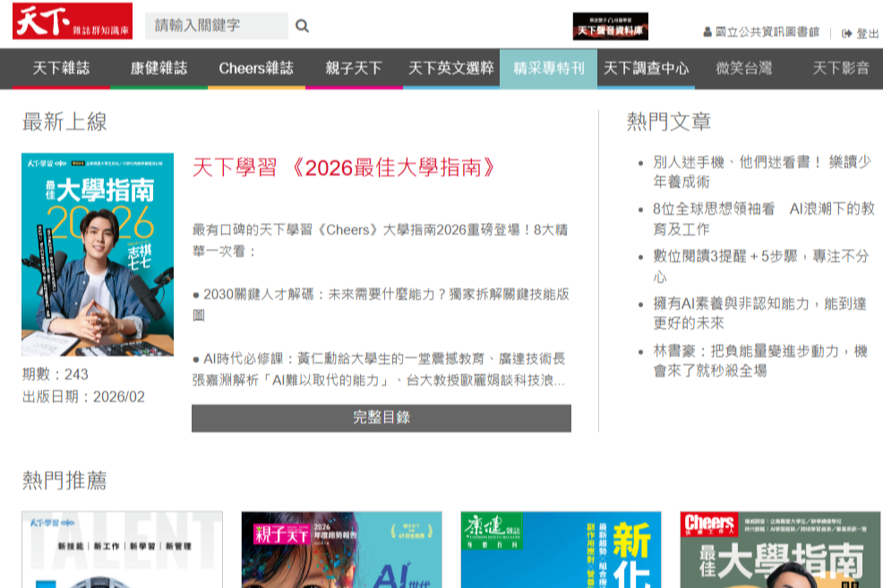The image size is (883, 588).
Task: Go to the 天下影音 tab
Action: point(841,69)
